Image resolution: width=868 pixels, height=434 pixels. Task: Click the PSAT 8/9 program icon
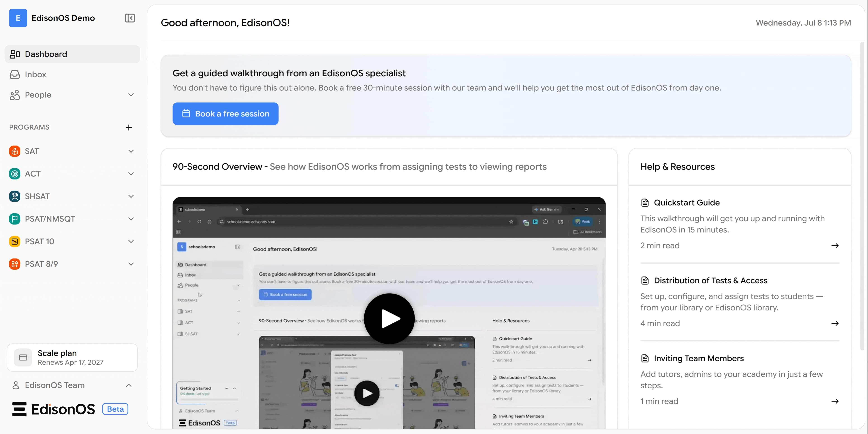[14, 264]
